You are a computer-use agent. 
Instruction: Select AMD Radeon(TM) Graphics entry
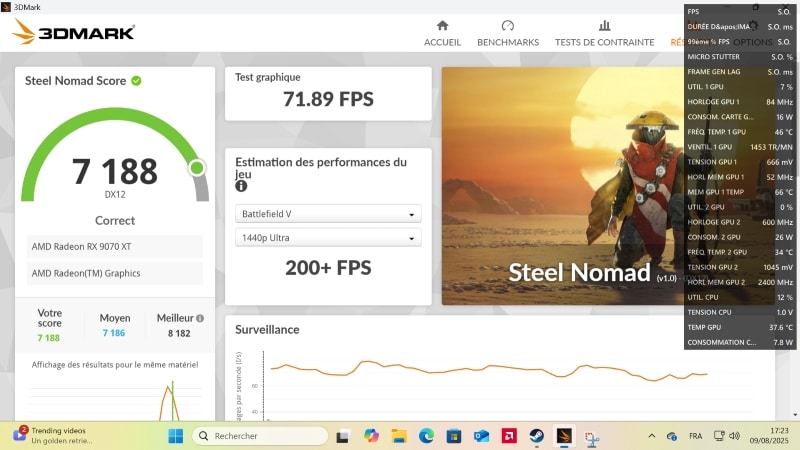[115, 273]
